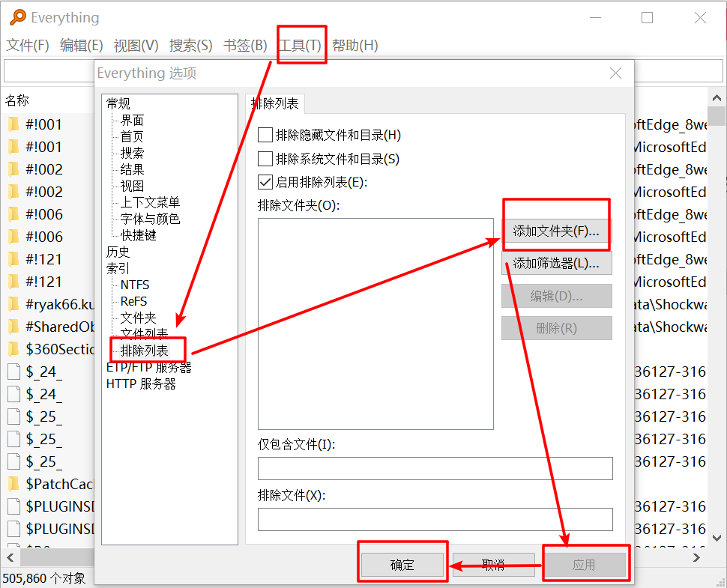The image size is (727, 588).
Task: Click the folder icon next to $360Sectio
Action: point(12,348)
